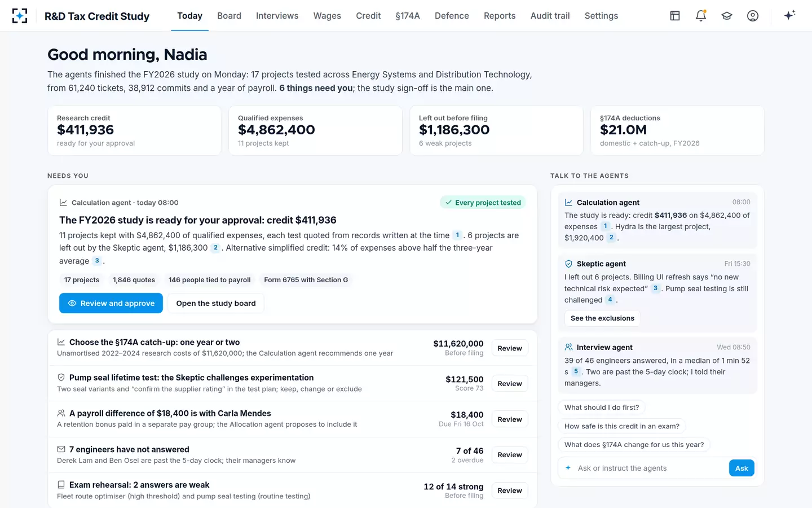The image size is (812, 508).
Task: Go to the Wages tab
Action: click(327, 16)
